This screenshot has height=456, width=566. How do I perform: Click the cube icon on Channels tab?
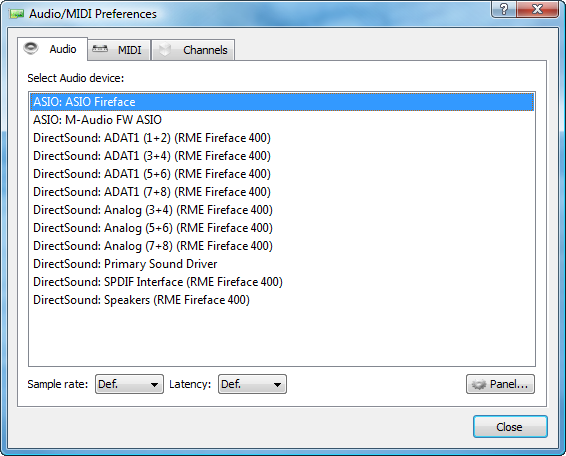[165, 49]
